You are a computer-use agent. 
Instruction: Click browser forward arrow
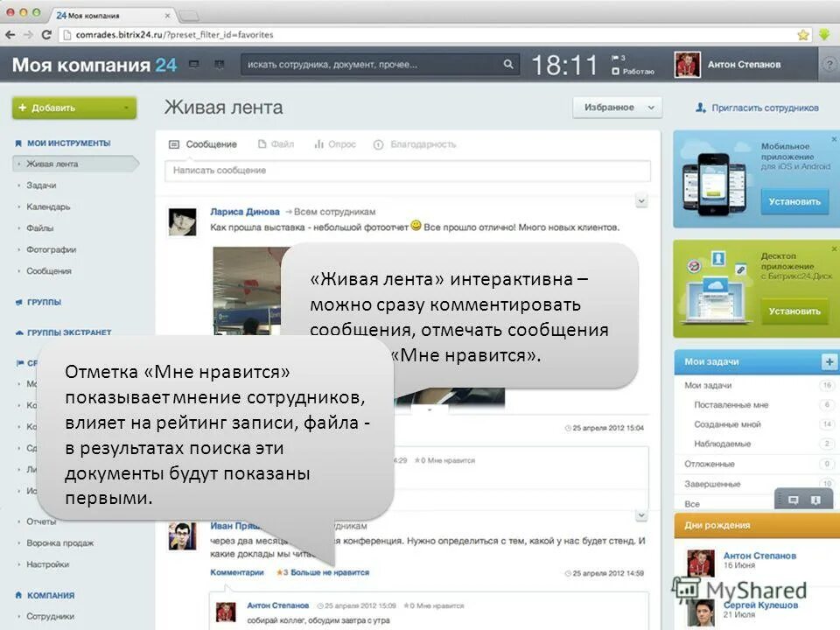point(28,35)
